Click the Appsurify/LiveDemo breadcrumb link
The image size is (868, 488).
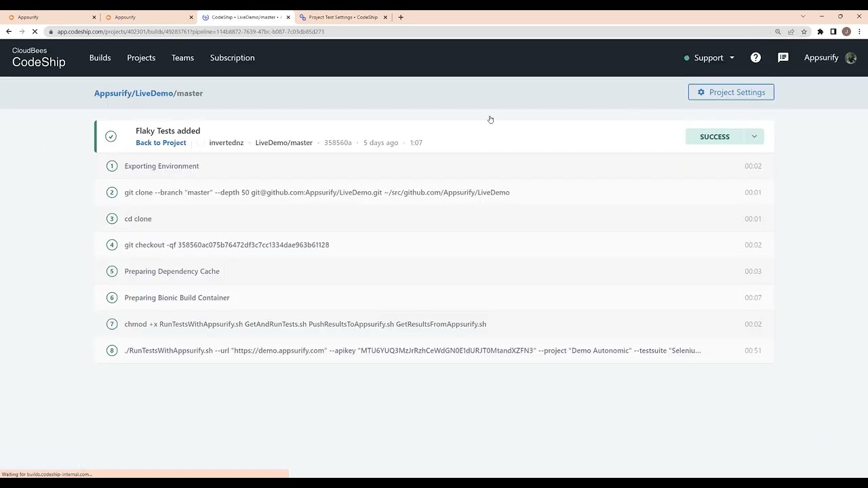tap(134, 93)
